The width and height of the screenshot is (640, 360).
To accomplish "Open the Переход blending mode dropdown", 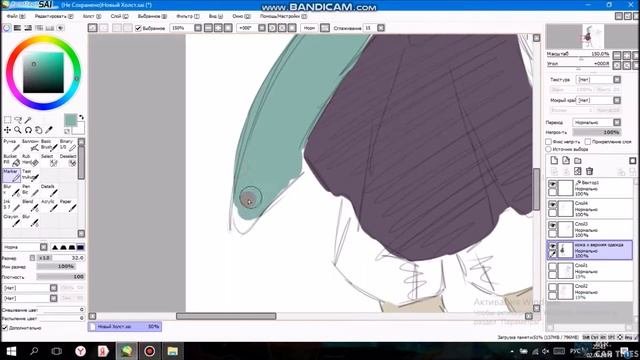I will 596,122.
